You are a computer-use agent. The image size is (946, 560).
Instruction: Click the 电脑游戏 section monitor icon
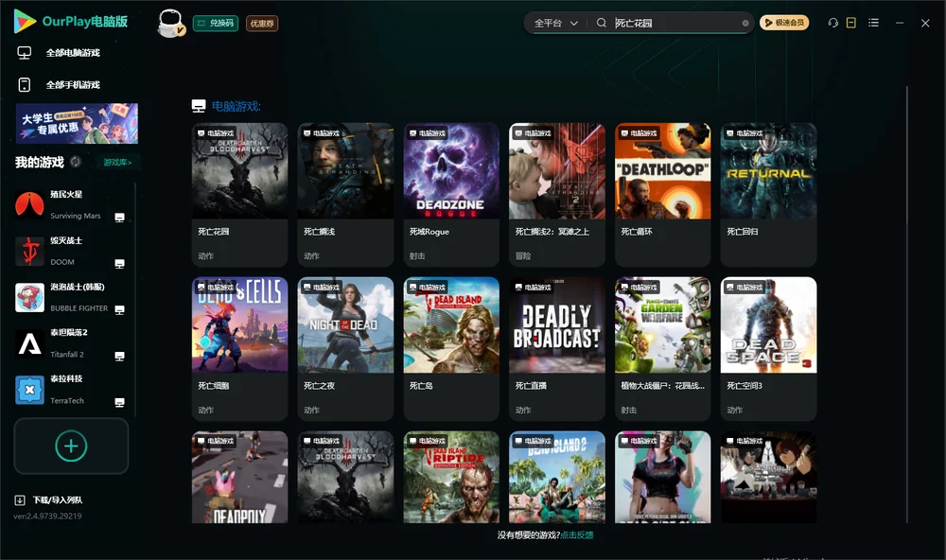[199, 106]
